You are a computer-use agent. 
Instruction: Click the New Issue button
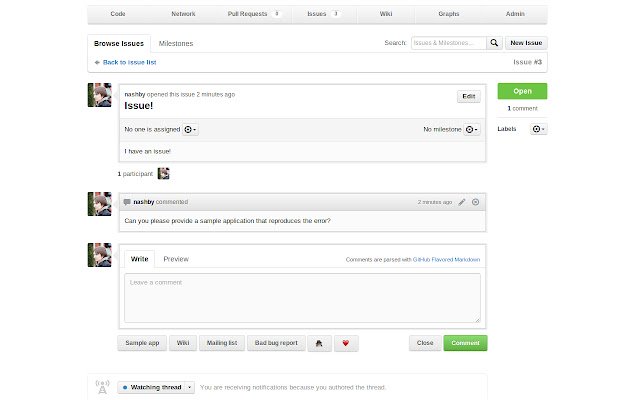526,43
